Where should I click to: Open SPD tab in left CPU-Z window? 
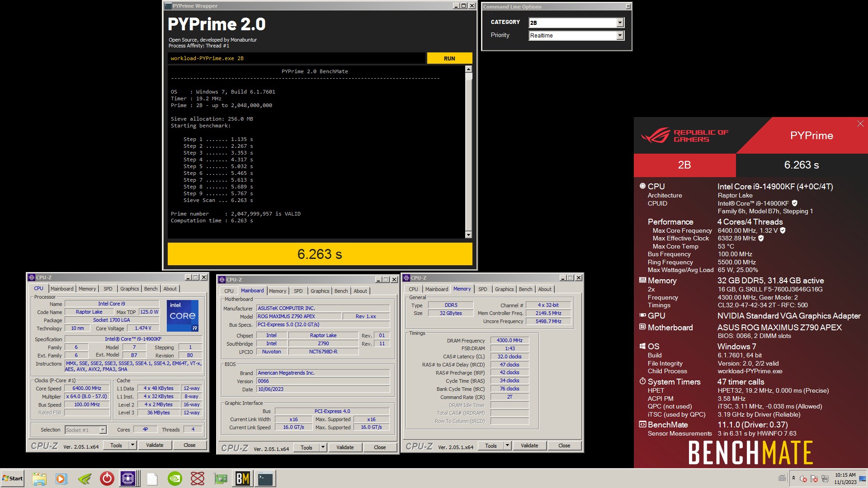(108, 289)
